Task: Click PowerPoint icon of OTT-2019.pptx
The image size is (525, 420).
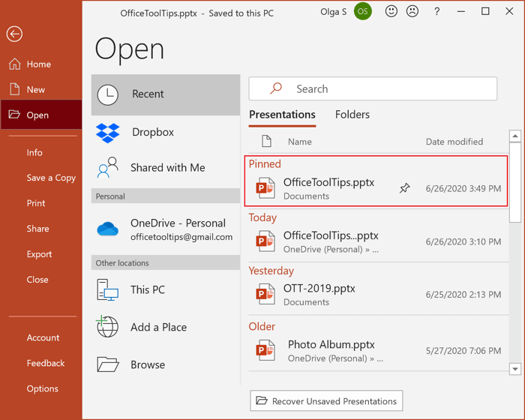Action: click(x=265, y=294)
